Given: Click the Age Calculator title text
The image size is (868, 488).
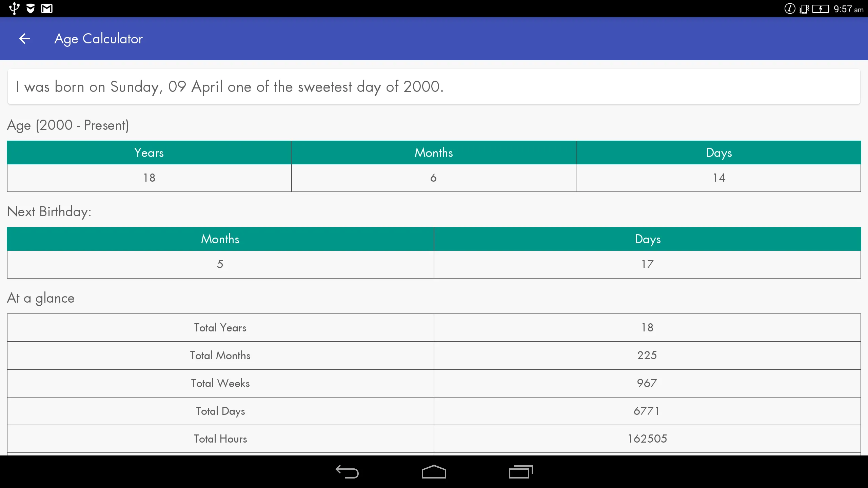Looking at the screenshot, I should (99, 39).
